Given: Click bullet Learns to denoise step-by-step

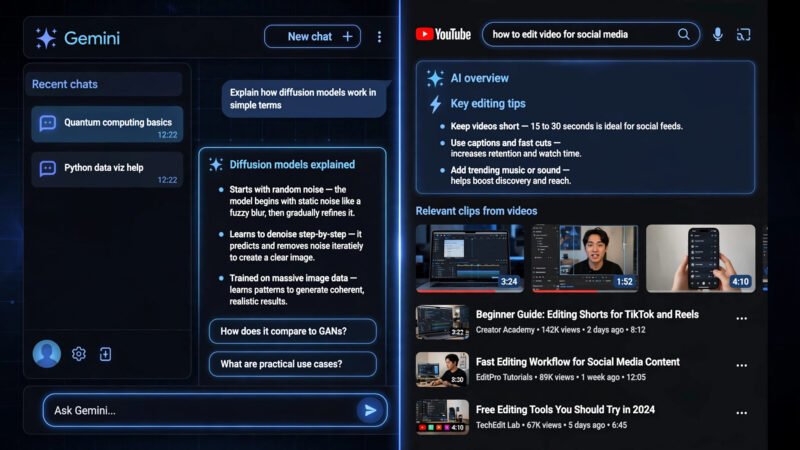Looking at the screenshot, I should tap(296, 245).
